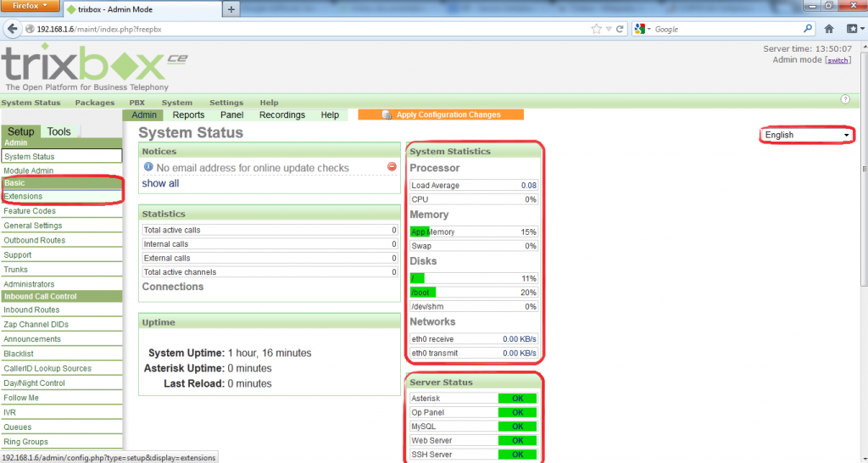Image resolution: width=868 pixels, height=463 pixels.
Task: Click the show all notices link
Action: 160,183
